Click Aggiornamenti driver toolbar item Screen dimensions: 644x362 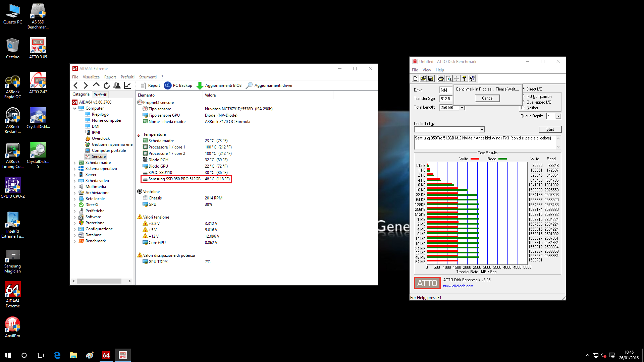click(269, 85)
